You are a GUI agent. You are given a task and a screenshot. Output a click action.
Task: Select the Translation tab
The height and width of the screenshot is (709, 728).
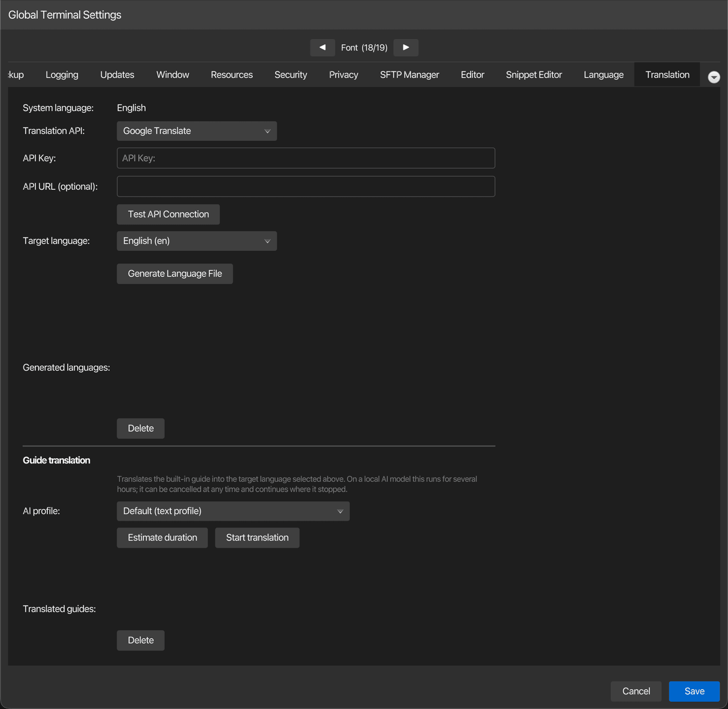tap(667, 75)
